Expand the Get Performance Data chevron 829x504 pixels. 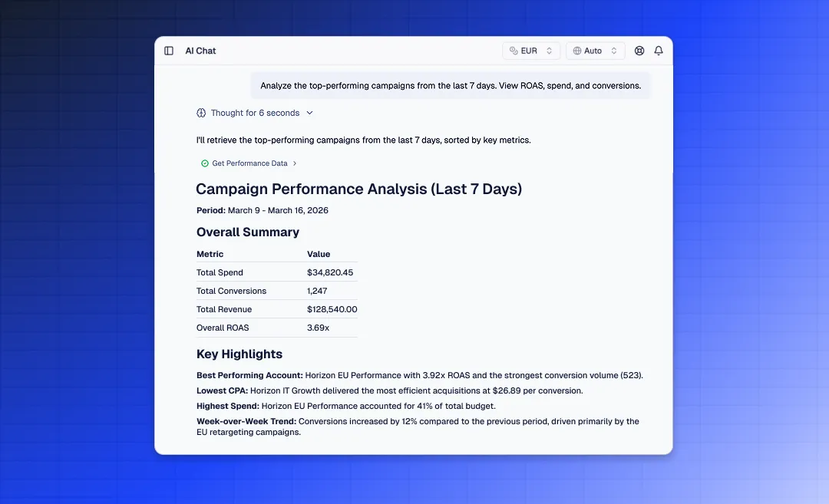pyautogui.click(x=295, y=163)
